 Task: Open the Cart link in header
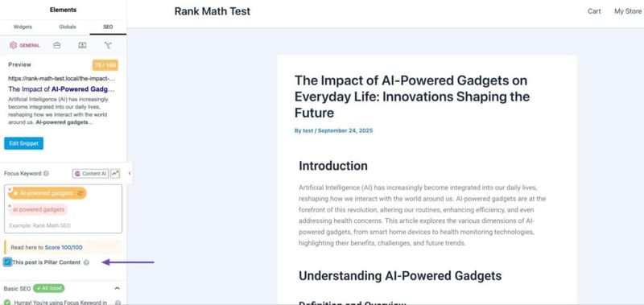(594, 11)
